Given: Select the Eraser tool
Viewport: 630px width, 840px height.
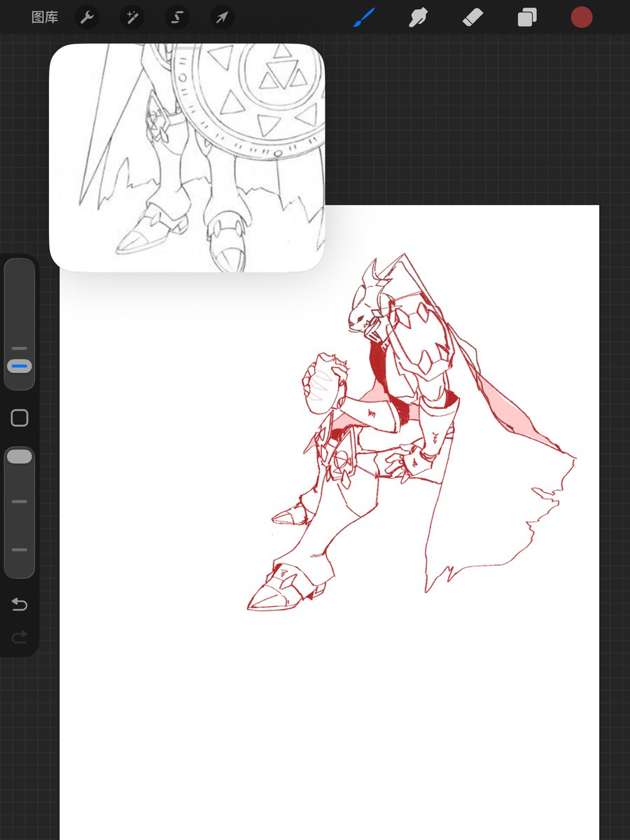Looking at the screenshot, I should coord(473,17).
